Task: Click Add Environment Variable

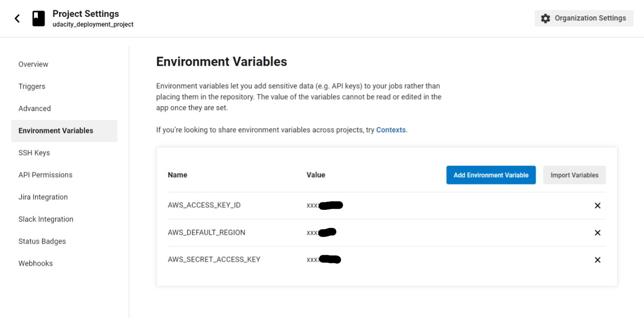Action: coord(491,175)
